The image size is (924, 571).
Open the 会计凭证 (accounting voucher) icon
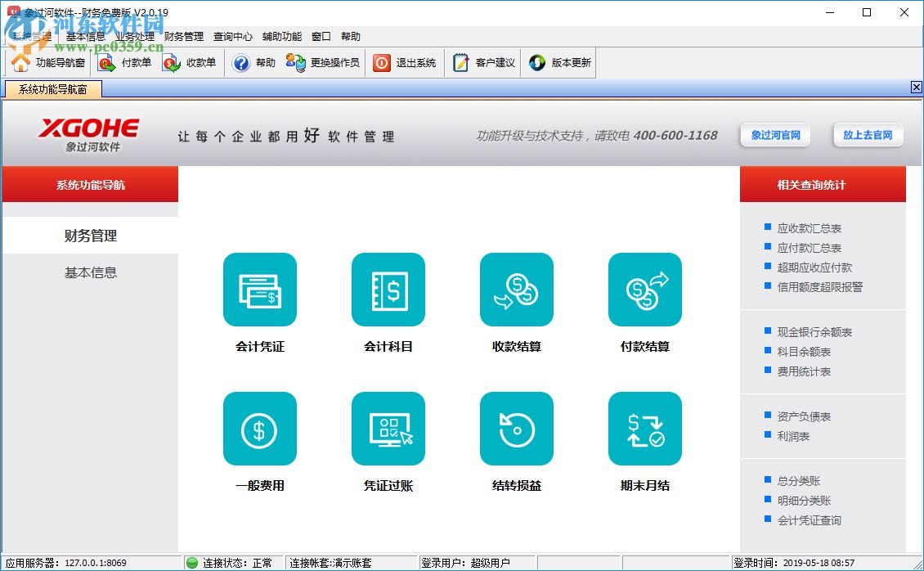258,290
